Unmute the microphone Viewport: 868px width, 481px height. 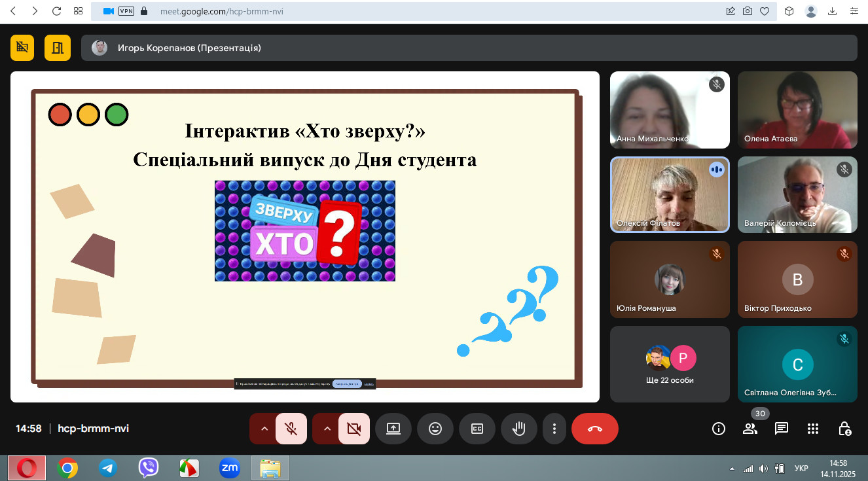291,429
